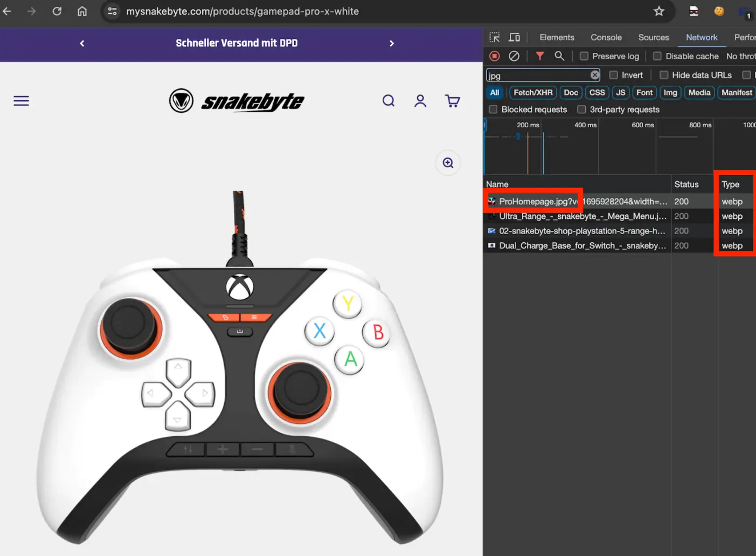Open the account profile icon

coord(420,101)
